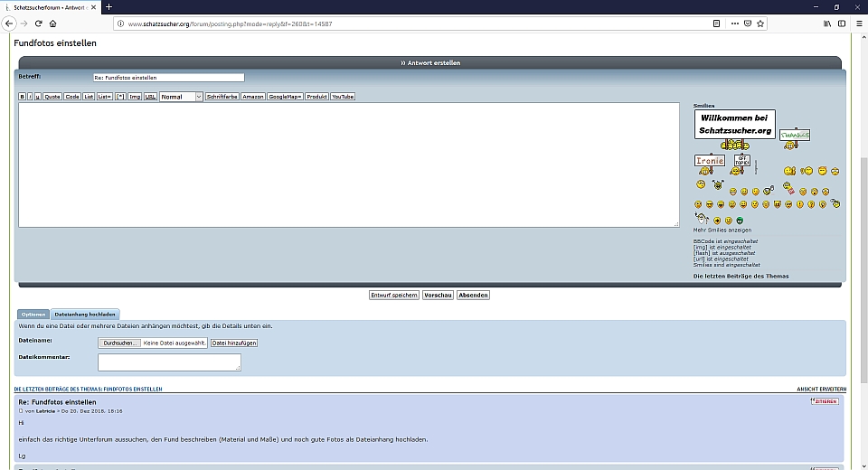Toggle underline BBCode formatting

click(38, 97)
